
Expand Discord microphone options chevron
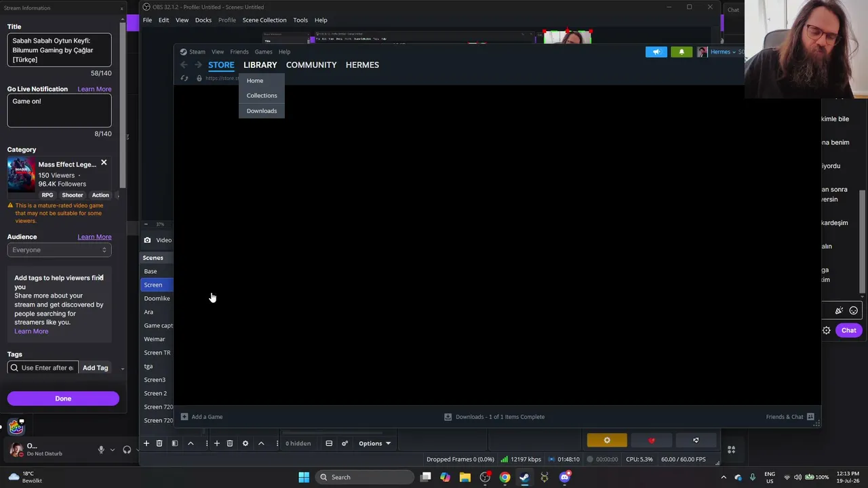pos(112,449)
